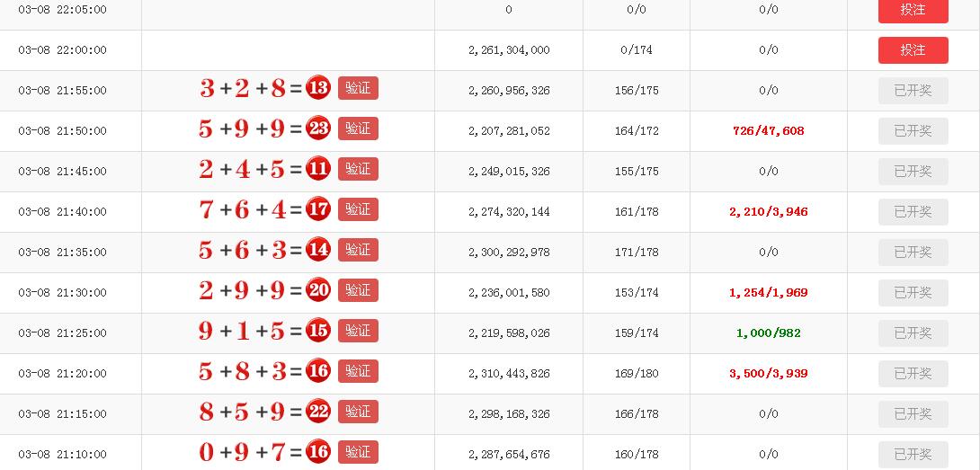Click the red 23 result ball

(318, 129)
